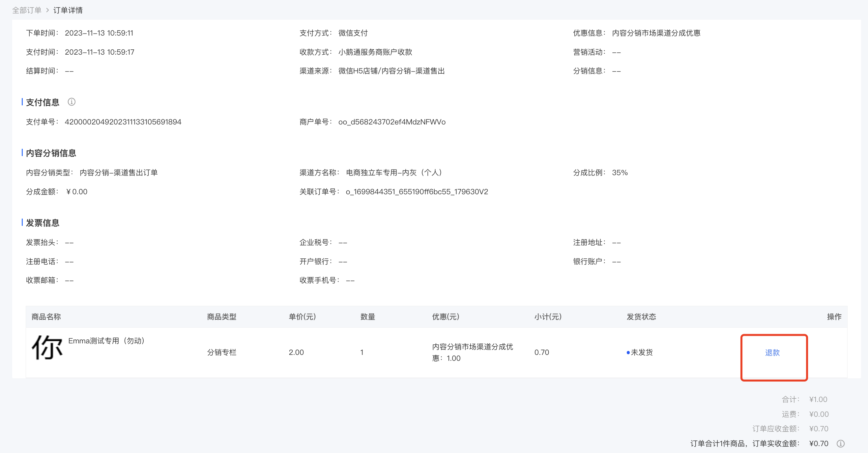Click the 注册地址 label
This screenshot has width=868, height=453.
pyautogui.click(x=589, y=242)
